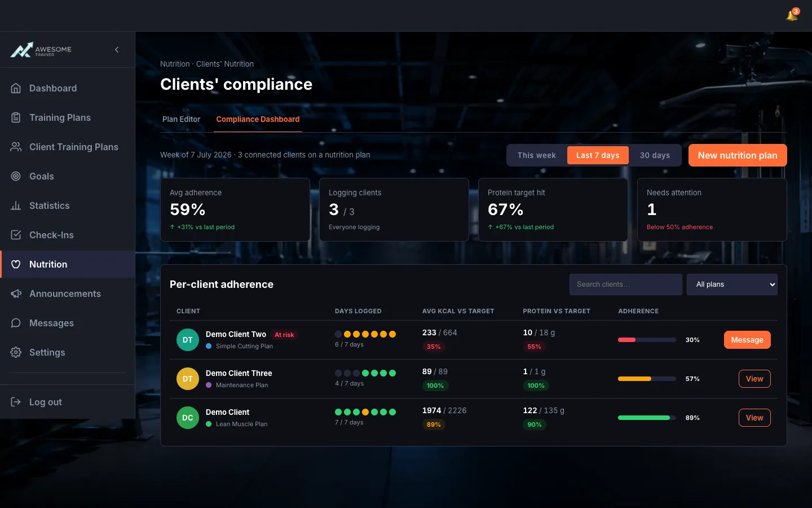Select the 30 days period toggle
The width and height of the screenshot is (812, 508).
click(x=655, y=155)
